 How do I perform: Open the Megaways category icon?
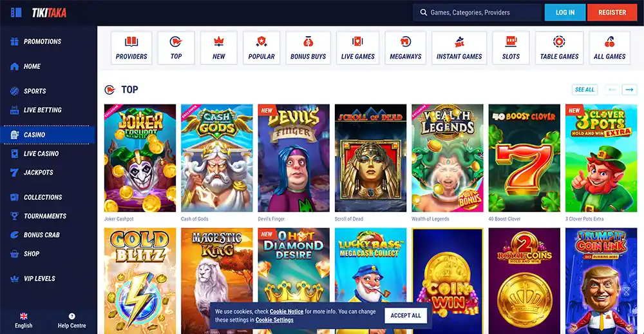coord(405,41)
